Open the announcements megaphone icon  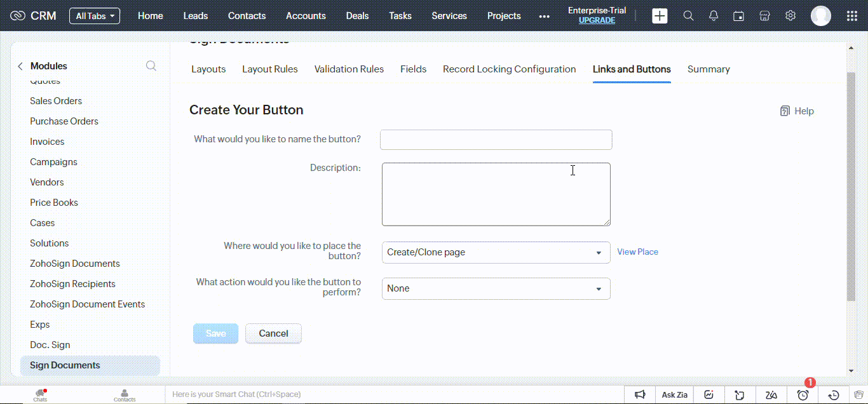click(x=641, y=394)
